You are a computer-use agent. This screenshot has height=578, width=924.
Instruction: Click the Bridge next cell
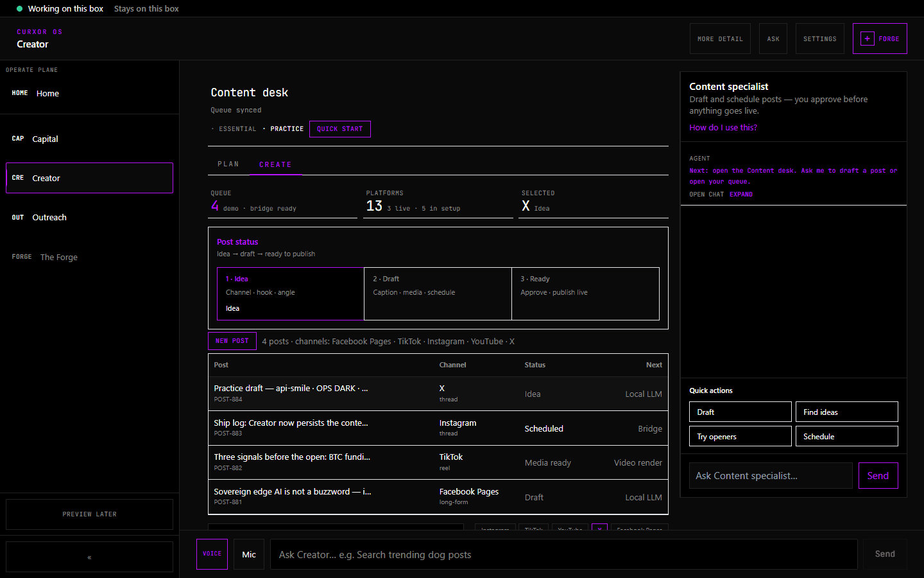(x=650, y=429)
